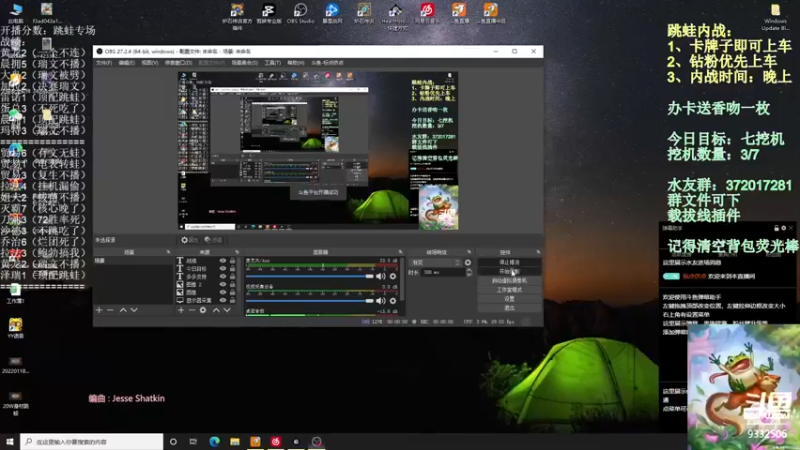Viewport: 800px width, 450px height.
Task: Pop out the Sources dock panel
Action: [237, 252]
